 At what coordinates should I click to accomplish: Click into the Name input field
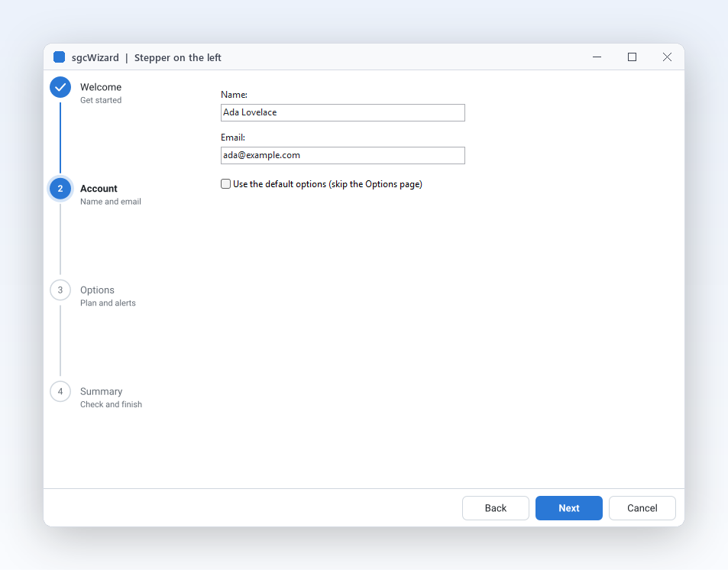click(343, 112)
